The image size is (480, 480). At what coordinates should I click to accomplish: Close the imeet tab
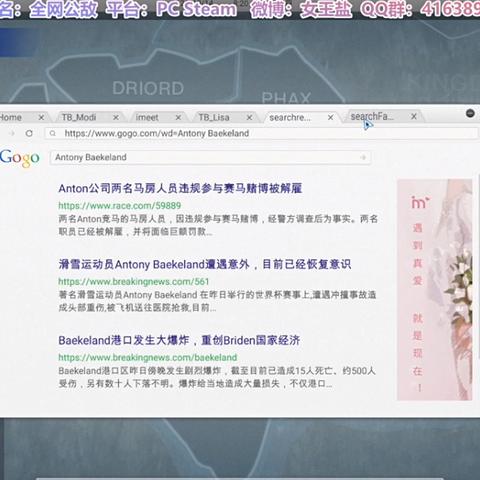click(x=178, y=117)
